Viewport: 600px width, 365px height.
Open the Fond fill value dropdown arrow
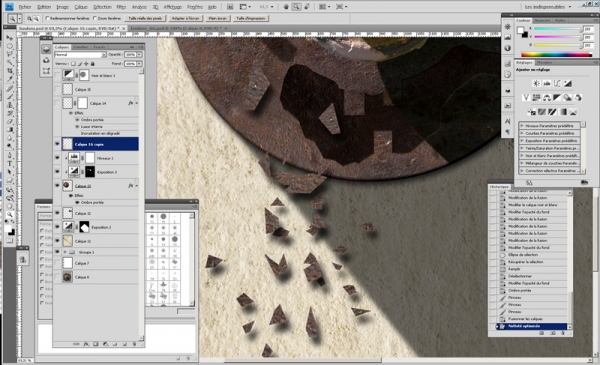tap(139, 64)
